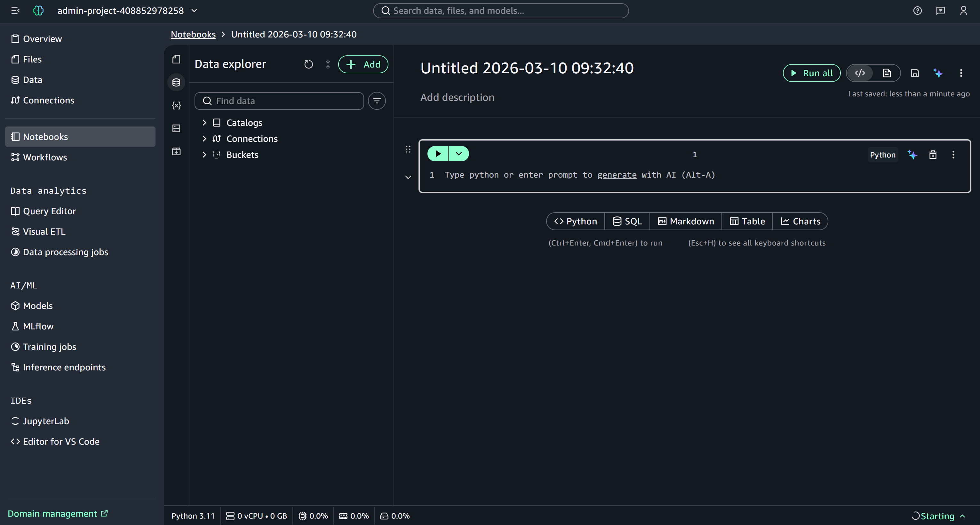Click the disk usage 0.0% indicator
The width and height of the screenshot is (980, 525).
(395, 516)
